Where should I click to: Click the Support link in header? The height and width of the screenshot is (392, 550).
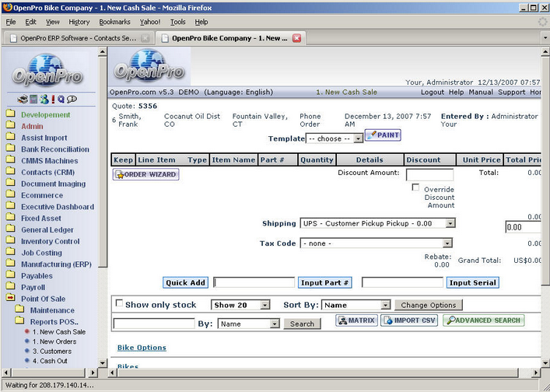(511, 93)
